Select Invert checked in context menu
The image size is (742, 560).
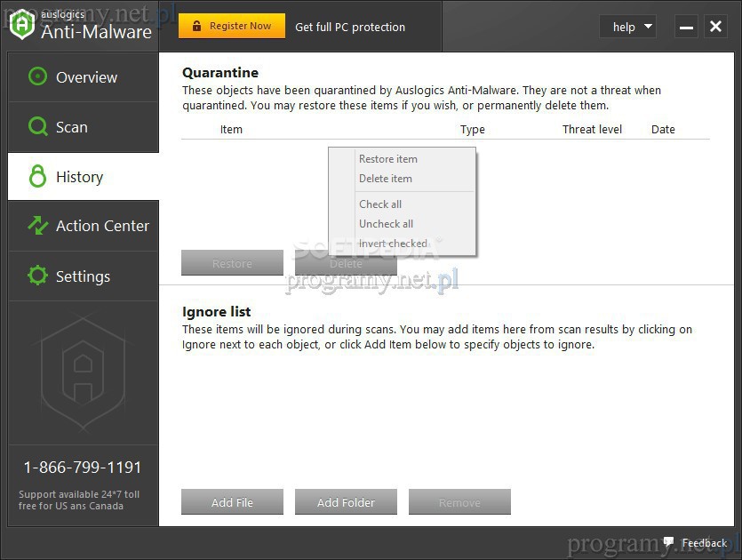click(x=393, y=244)
